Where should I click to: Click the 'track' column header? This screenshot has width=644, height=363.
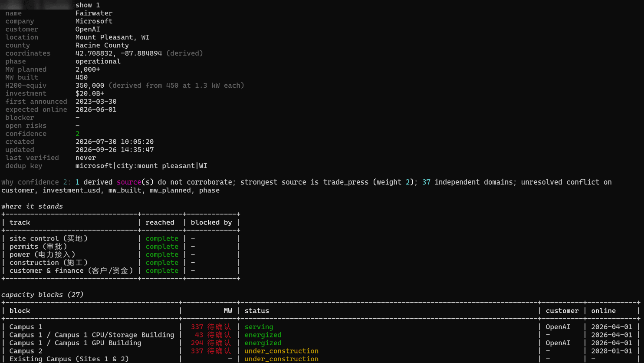[x=20, y=222]
